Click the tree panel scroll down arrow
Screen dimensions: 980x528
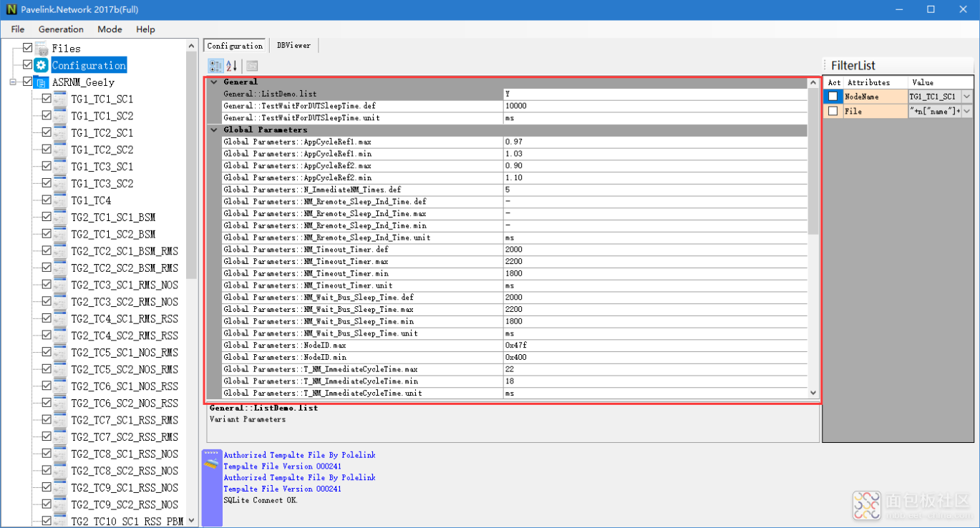[191, 521]
